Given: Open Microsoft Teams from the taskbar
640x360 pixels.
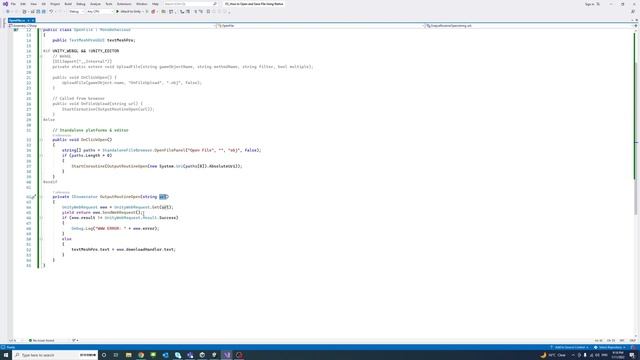Looking at the screenshot, I should coord(190,355).
